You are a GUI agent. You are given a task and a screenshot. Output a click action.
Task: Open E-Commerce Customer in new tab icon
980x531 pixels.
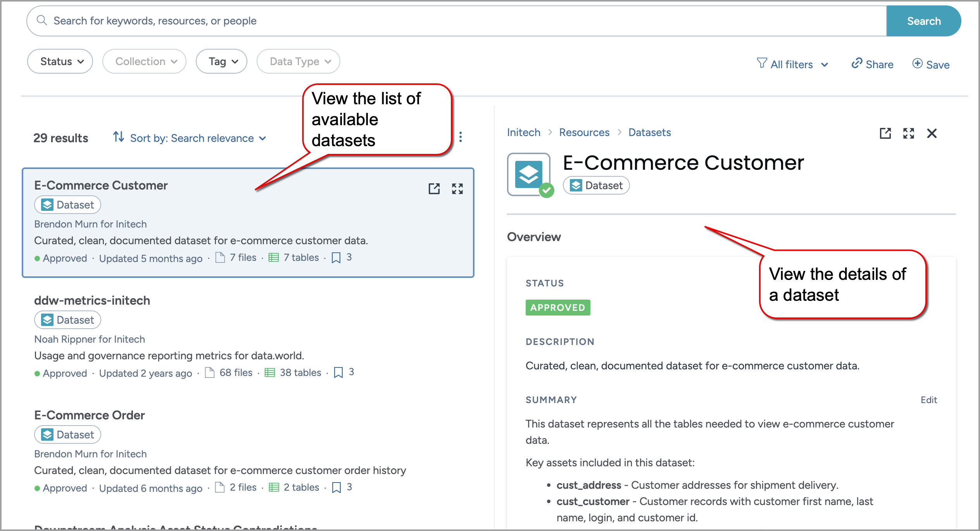[x=434, y=189]
